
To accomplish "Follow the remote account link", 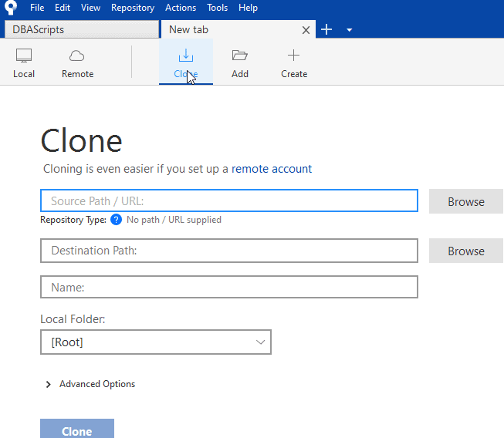I will point(272,169).
